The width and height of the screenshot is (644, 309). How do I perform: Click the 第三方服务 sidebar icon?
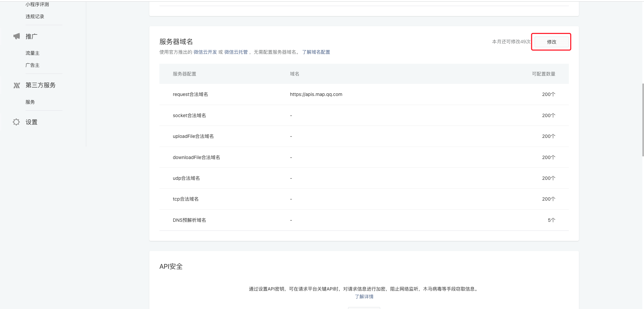[x=16, y=85]
